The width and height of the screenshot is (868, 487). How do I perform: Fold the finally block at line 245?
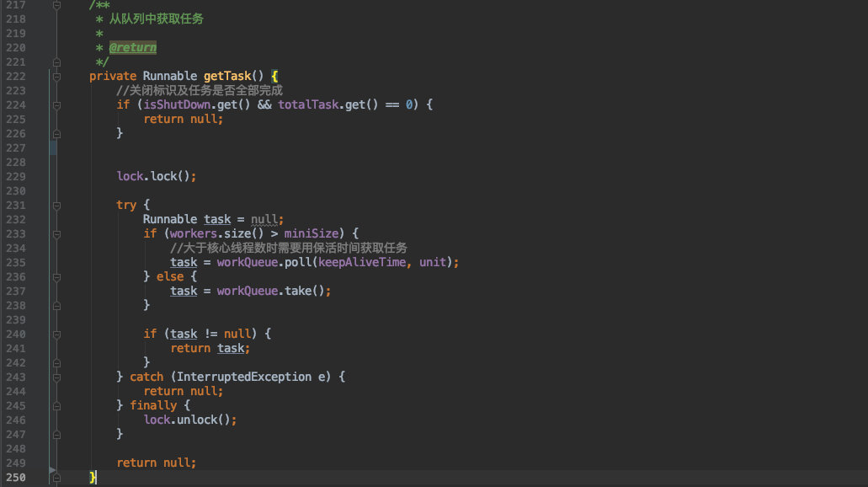(x=56, y=406)
